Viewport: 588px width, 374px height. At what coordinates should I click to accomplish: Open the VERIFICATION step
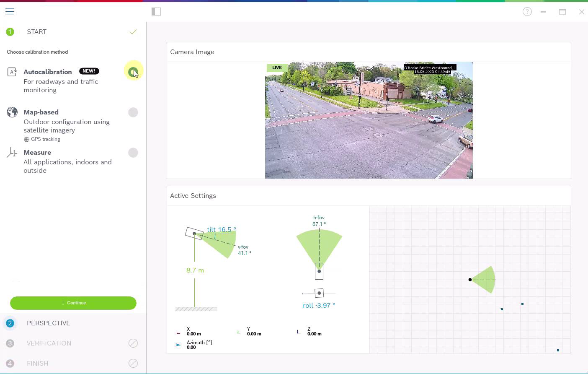[49, 343]
